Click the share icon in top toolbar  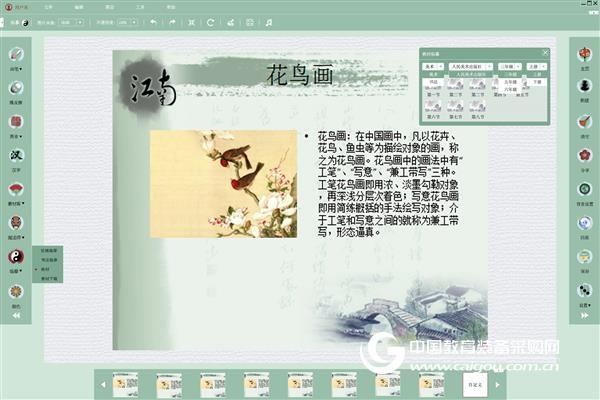pyautogui.click(x=230, y=23)
